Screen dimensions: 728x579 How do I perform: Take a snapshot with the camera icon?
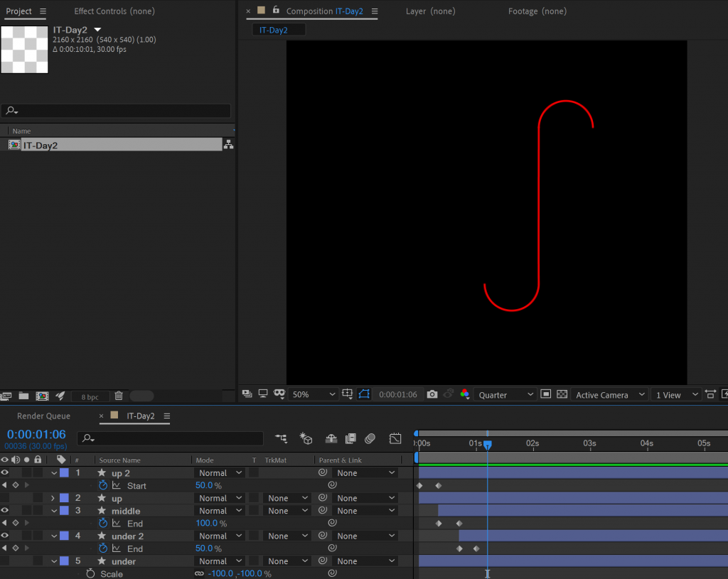point(432,394)
